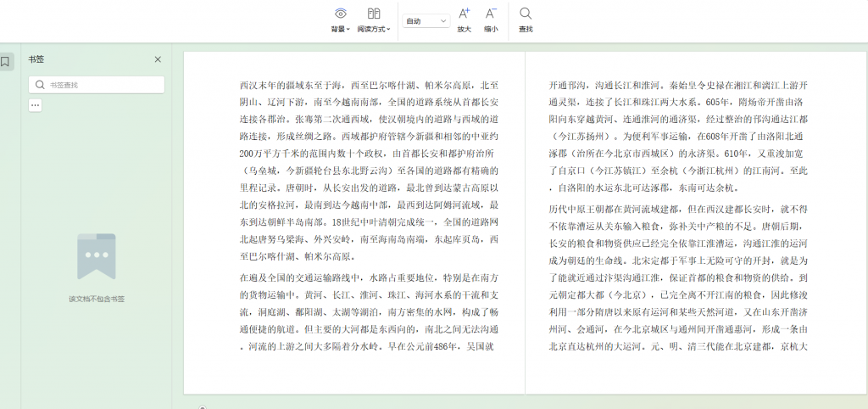Click the 背景 label text
This screenshot has width=868, height=409.
click(337, 30)
